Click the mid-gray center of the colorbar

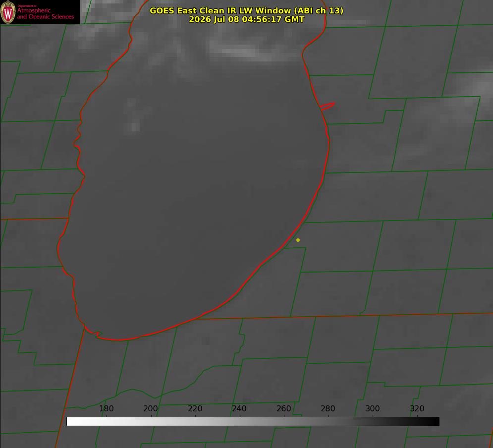tap(253, 421)
